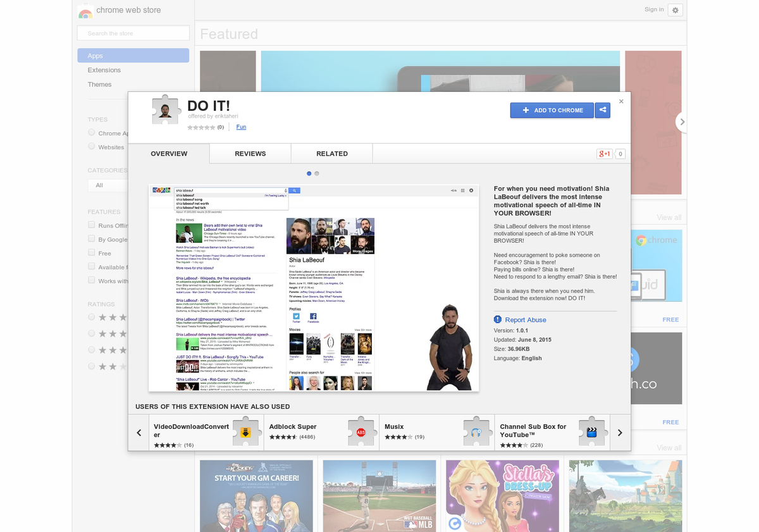Click the DO IT! extension puzzle icon
Viewport: 759px width, 532px height.
click(166, 110)
